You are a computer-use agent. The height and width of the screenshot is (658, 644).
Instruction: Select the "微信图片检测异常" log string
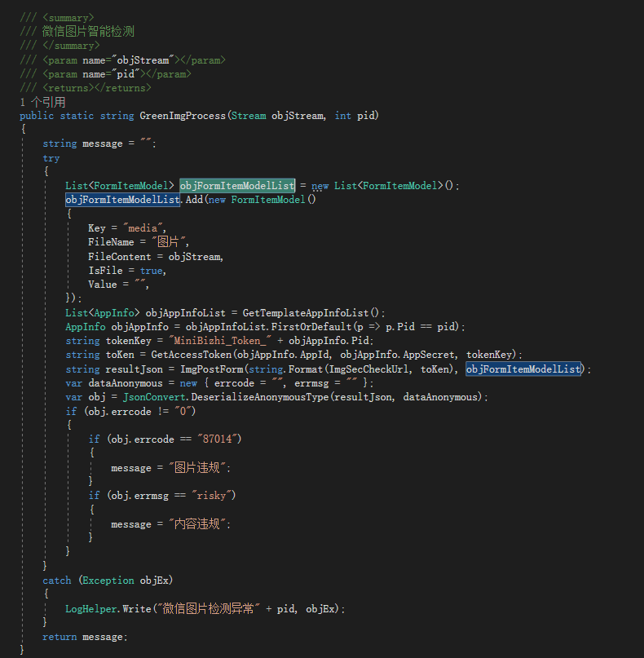tap(209, 608)
